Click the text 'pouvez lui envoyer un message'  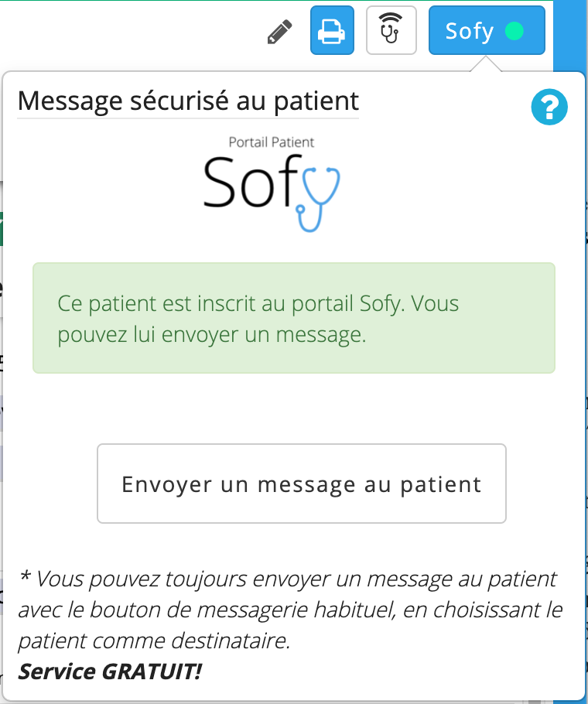(x=210, y=335)
